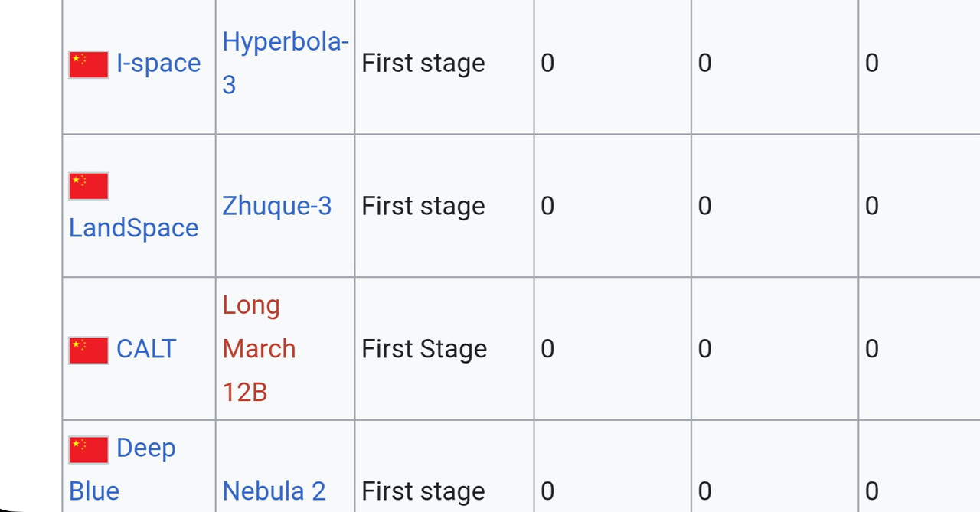Select first zero in the I-space row
980x512 pixels.
point(547,63)
